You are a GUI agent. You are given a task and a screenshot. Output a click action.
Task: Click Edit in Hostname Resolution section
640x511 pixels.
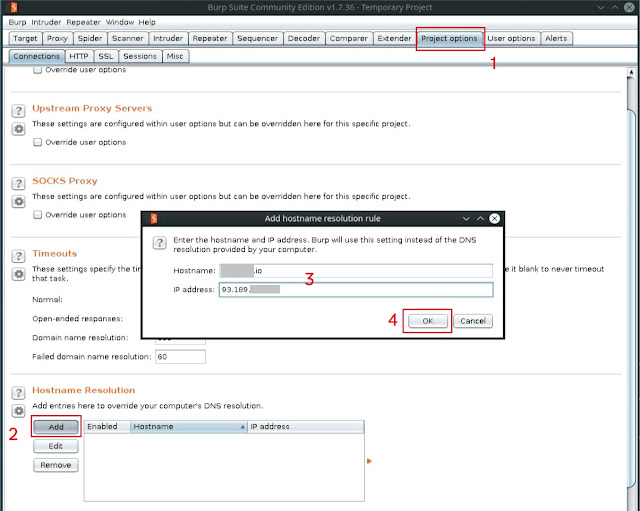56,446
